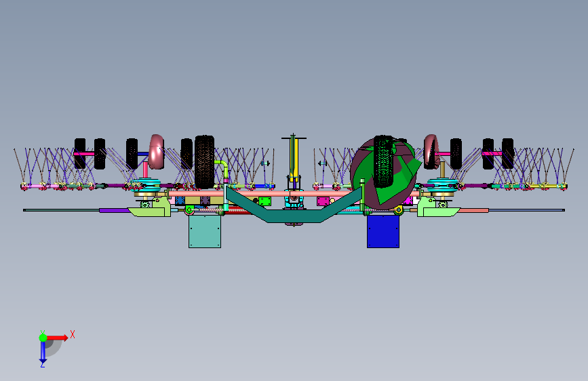The height and width of the screenshot is (381, 588).
Task: Click the blue Z axis arrow of the triad
Action: pyautogui.click(x=43, y=353)
